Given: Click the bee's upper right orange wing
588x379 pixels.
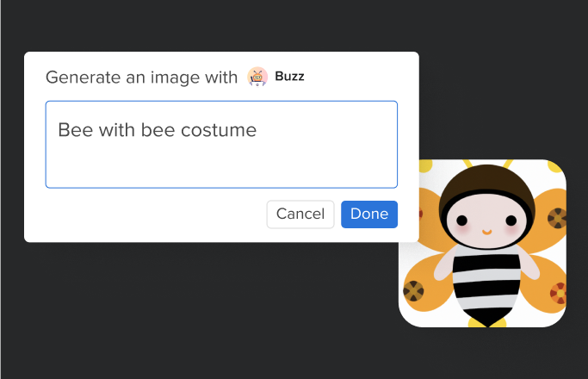Looking at the screenshot, I should (x=549, y=218).
